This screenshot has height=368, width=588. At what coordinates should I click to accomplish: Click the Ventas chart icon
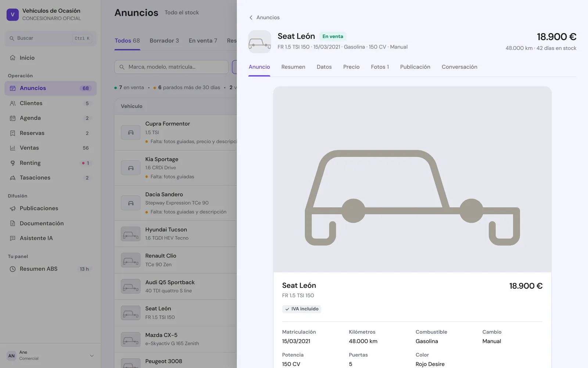(x=12, y=148)
